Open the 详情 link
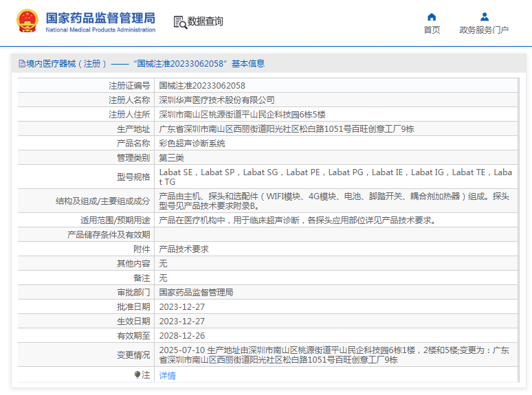The height and width of the screenshot is (395, 532). pyautogui.click(x=167, y=375)
